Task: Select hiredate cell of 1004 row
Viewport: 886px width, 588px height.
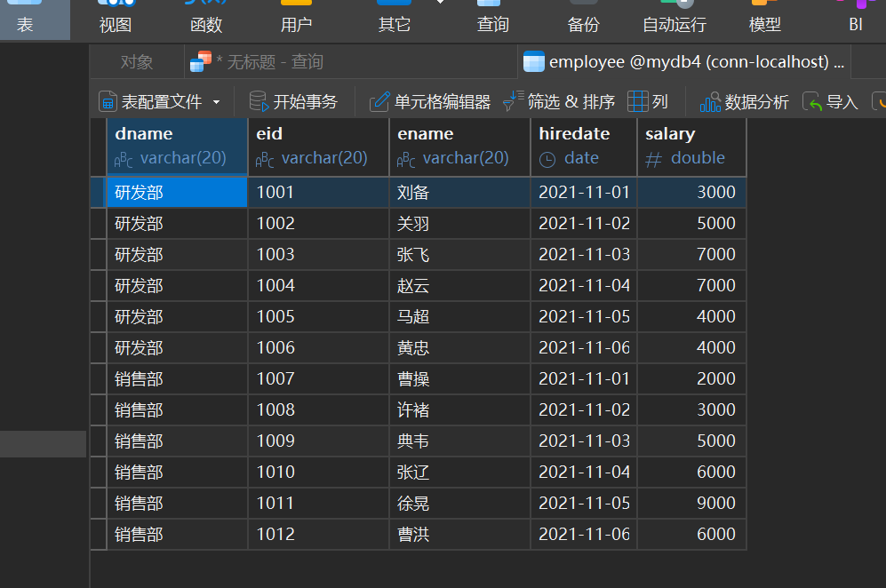Action: pos(584,285)
